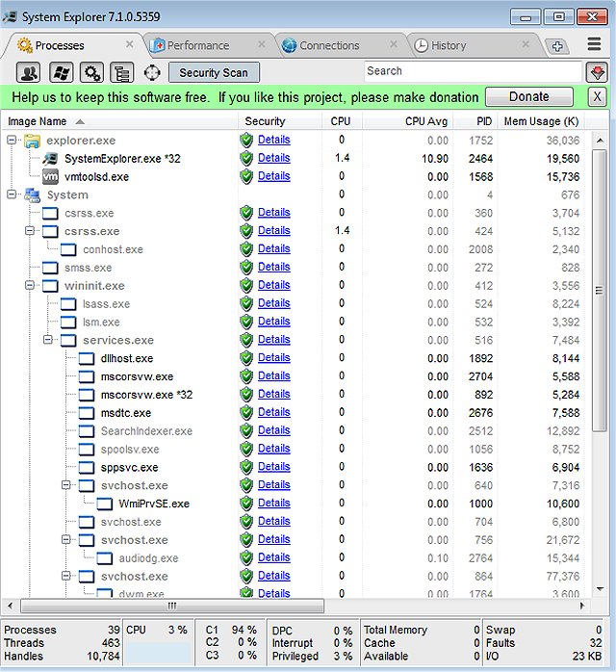Viewport: 616px width, 672px height.
Task: Collapse the explorer.exe tree node
Action: coord(12,141)
